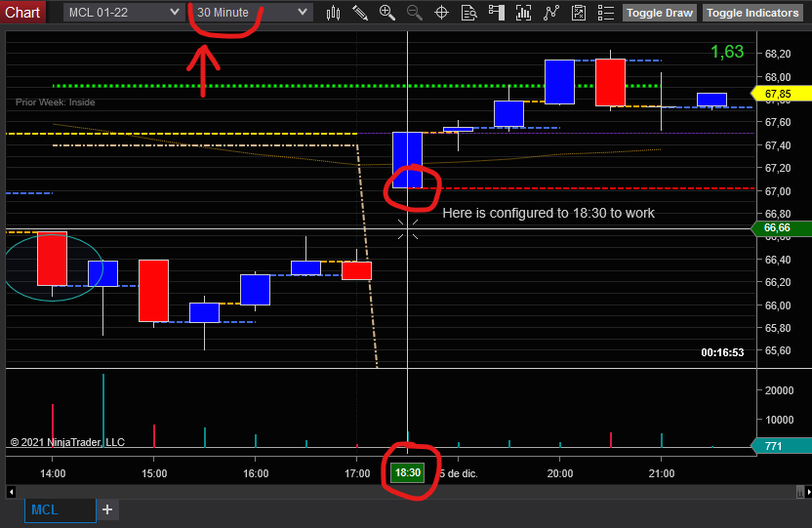Activate the zoom in magnifier
This screenshot has height=528, width=812.
[386, 13]
